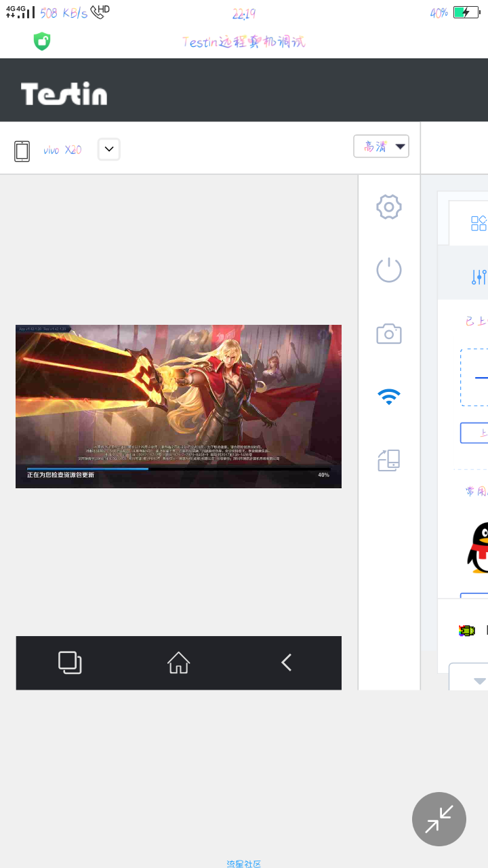
Task: Open the 高清 quality dropdown
Action: [381, 146]
